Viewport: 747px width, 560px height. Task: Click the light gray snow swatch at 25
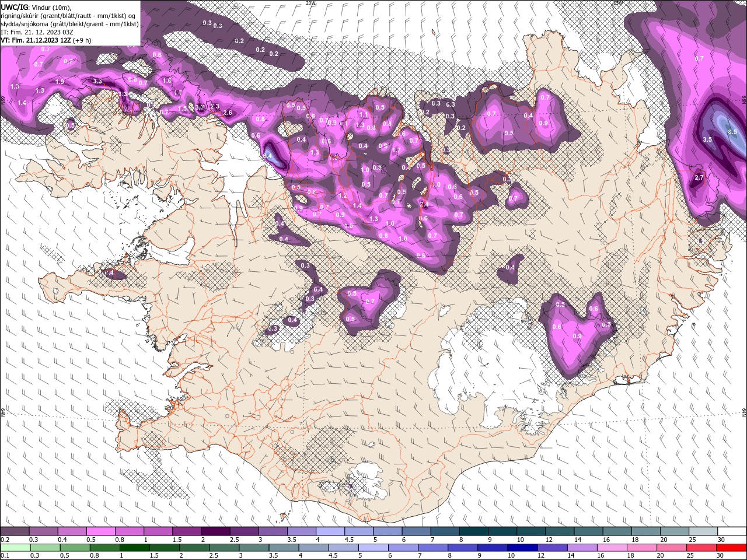(704, 531)
